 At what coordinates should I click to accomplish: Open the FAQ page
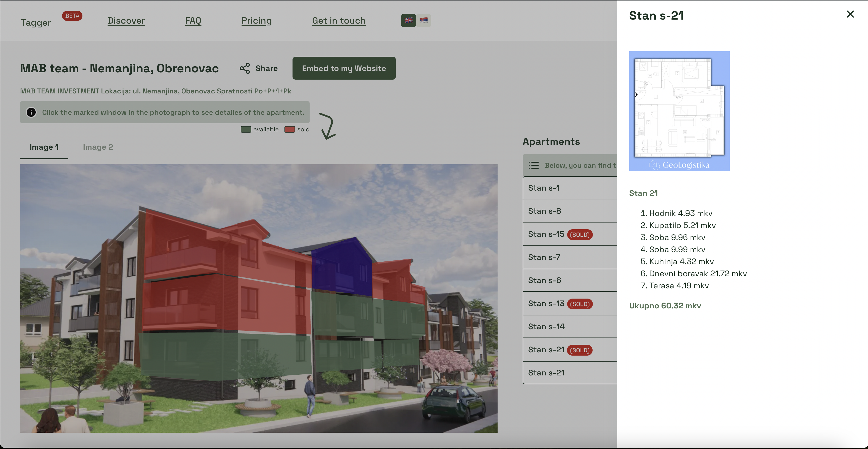point(193,21)
